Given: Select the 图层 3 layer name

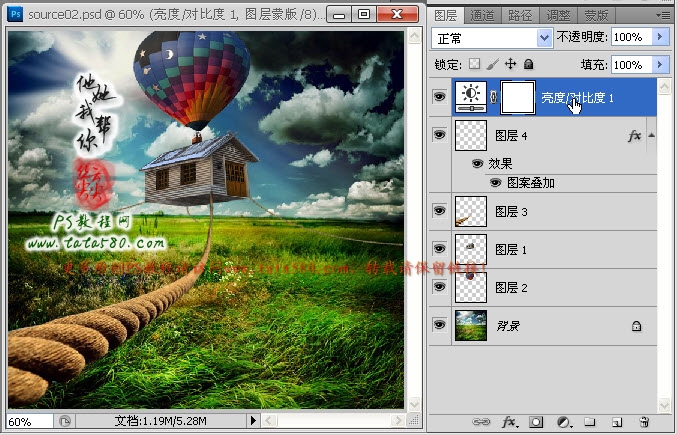Looking at the screenshot, I should (511, 212).
